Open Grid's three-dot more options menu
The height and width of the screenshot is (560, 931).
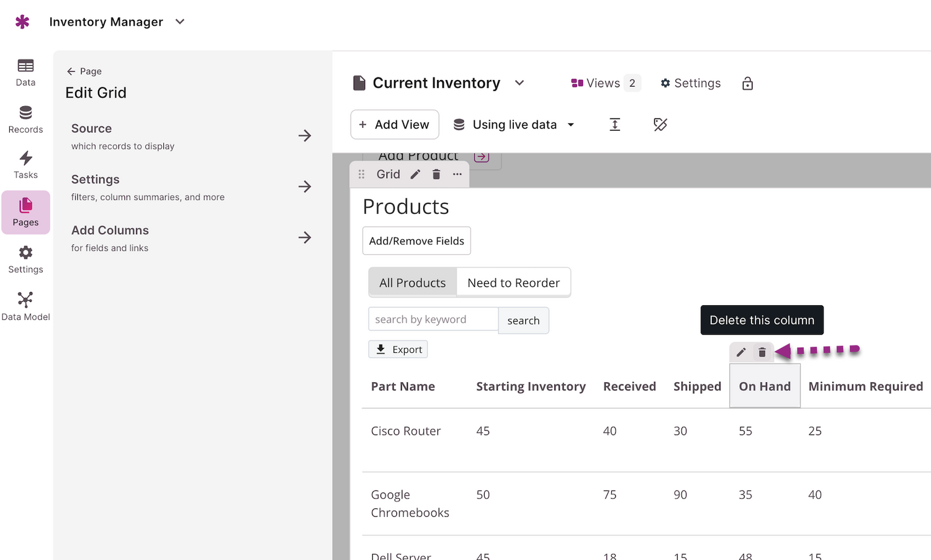pos(457,174)
